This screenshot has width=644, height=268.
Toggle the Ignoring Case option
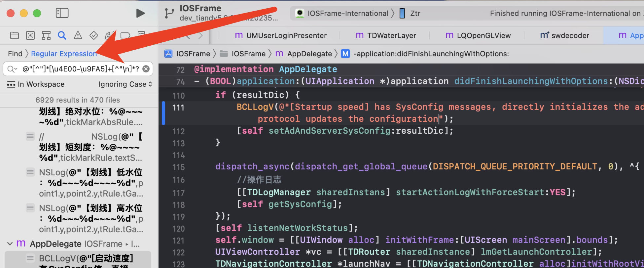coord(125,84)
